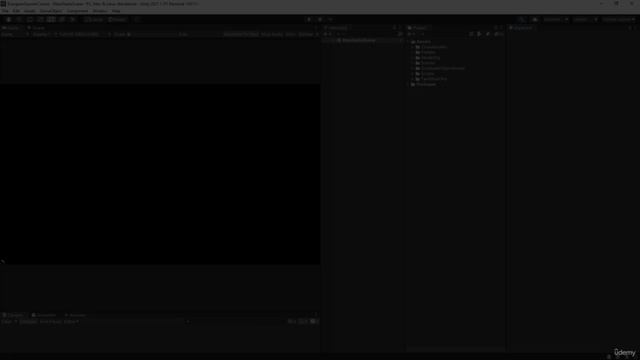Toggle Collapse in the Console toolbar

click(x=28, y=322)
